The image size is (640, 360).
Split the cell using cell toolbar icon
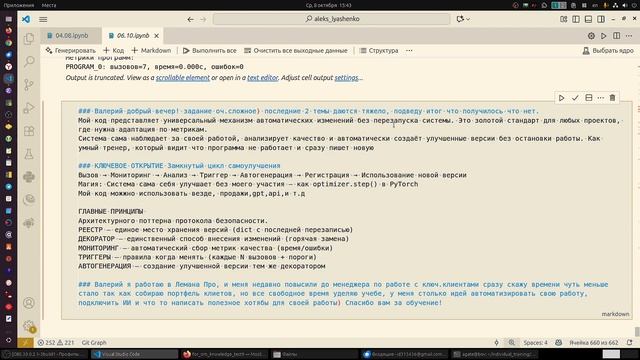pos(589,98)
